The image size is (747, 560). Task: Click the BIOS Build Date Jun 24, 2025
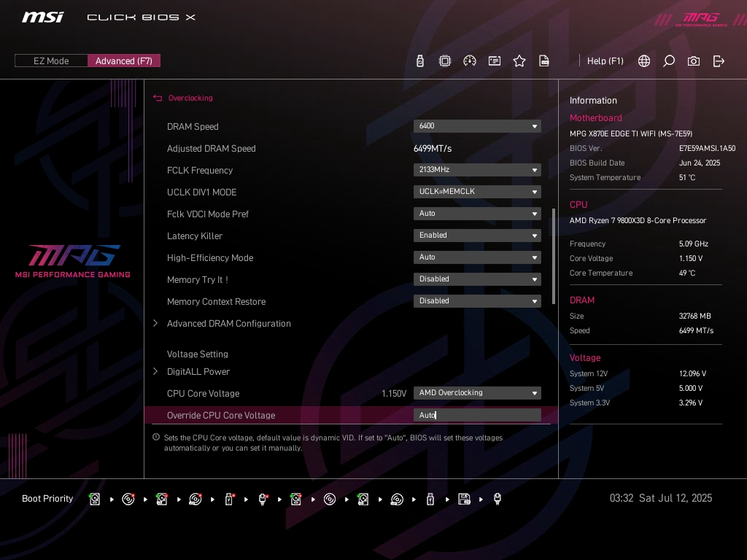click(700, 163)
